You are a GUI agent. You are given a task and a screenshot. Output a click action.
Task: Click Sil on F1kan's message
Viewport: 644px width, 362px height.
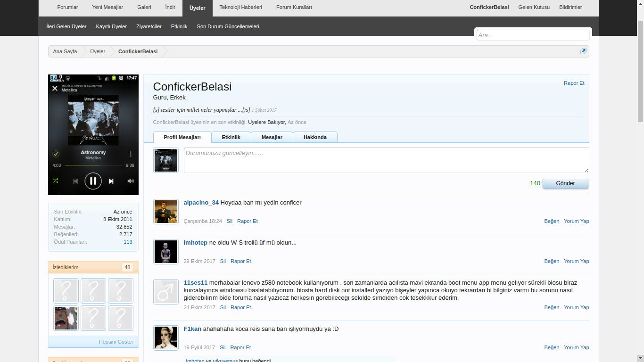pyautogui.click(x=223, y=347)
